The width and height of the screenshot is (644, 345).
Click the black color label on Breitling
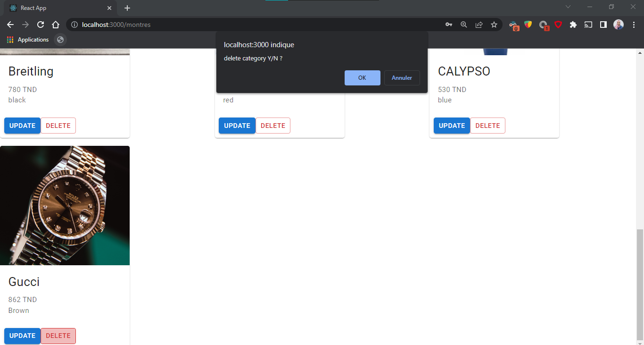[x=17, y=100]
